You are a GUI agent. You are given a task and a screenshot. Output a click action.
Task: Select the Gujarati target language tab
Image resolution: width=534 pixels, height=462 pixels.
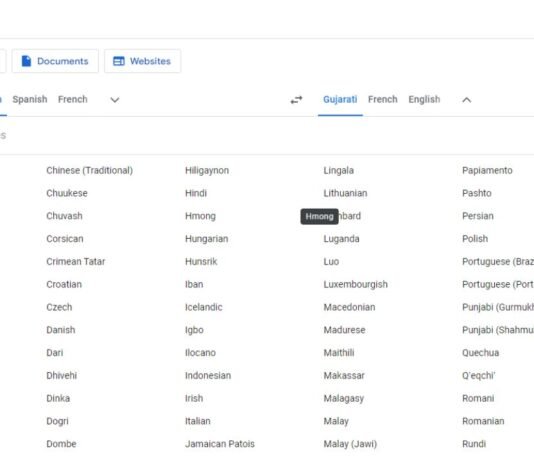pyautogui.click(x=340, y=99)
